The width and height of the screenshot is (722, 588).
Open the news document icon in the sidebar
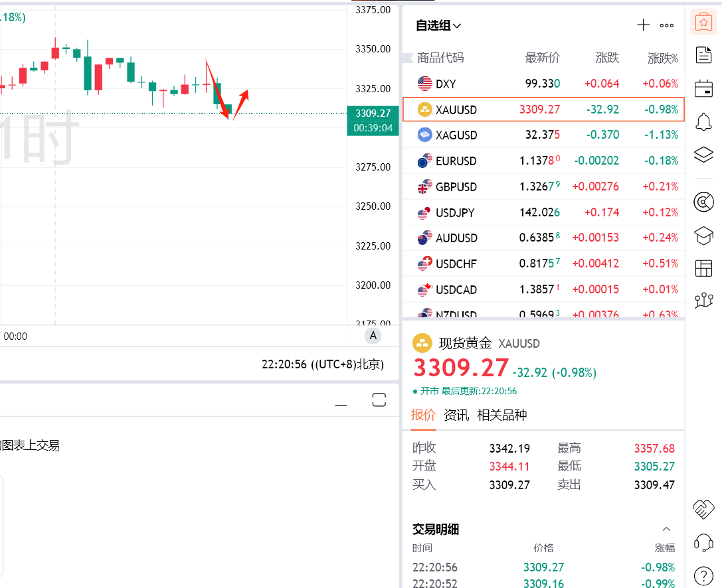pyautogui.click(x=703, y=55)
